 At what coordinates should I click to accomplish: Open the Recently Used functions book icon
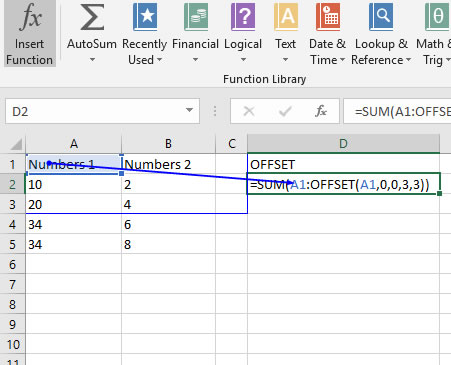point(145,17)
